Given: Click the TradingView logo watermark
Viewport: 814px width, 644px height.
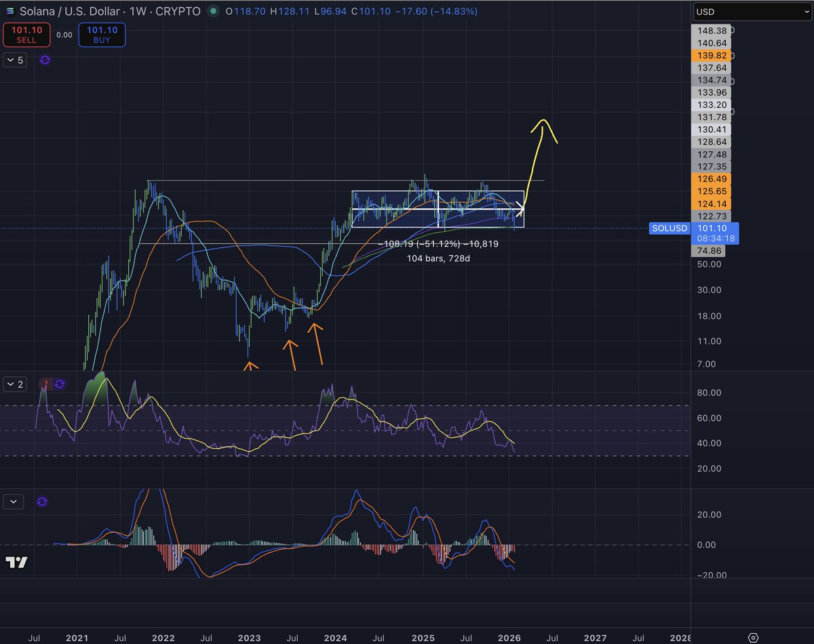Looking at the screenshot, I should (x=16, y=562).
